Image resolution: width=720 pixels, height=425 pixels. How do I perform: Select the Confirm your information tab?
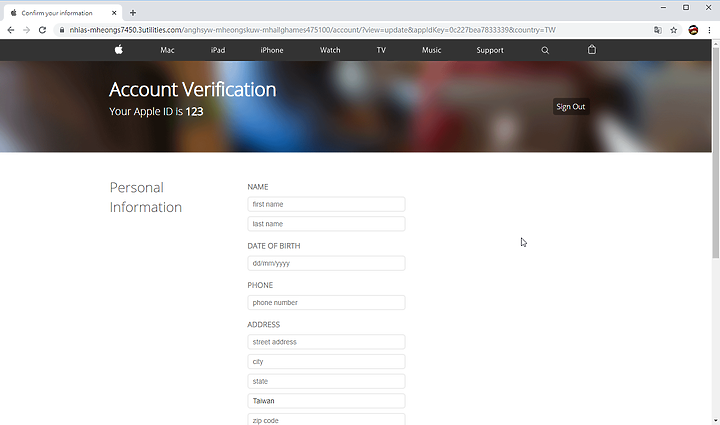[x=63, y=13]
